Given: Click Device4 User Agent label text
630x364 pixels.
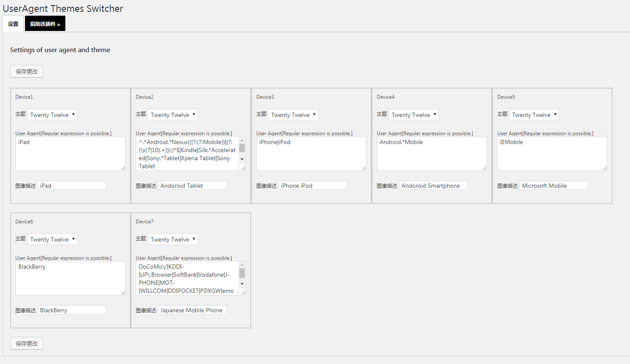Looking at the screenshot, I should coord(425,133).
